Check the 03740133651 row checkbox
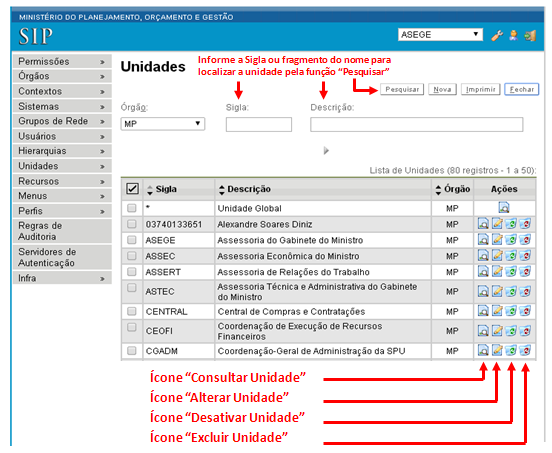Viewport: 552px width, 453px height. [x=132, y=224]
